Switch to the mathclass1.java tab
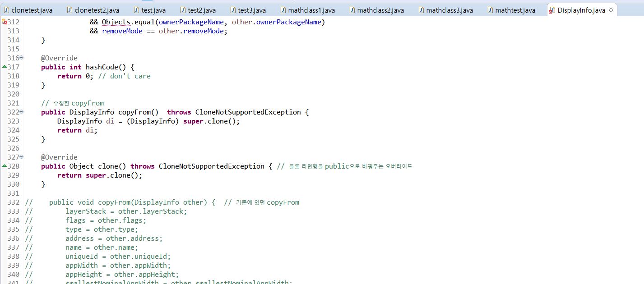 pos(307,10)
